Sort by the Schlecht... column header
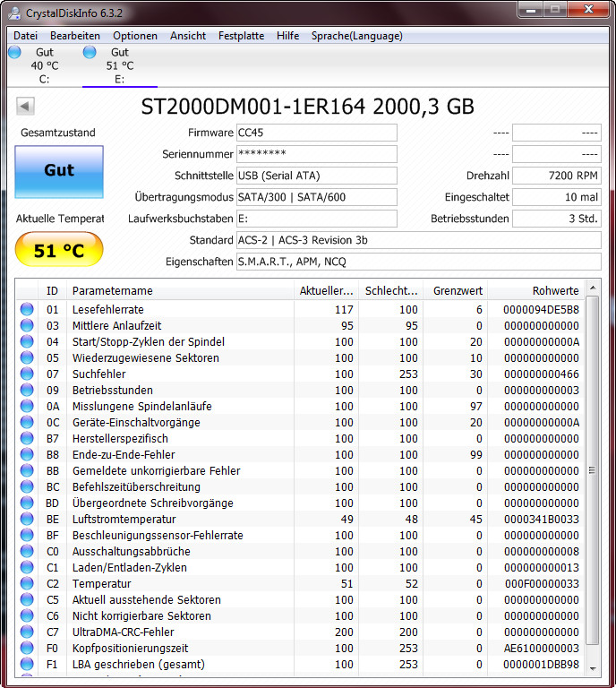Screen dimensions: 616x688 (391, 290)
